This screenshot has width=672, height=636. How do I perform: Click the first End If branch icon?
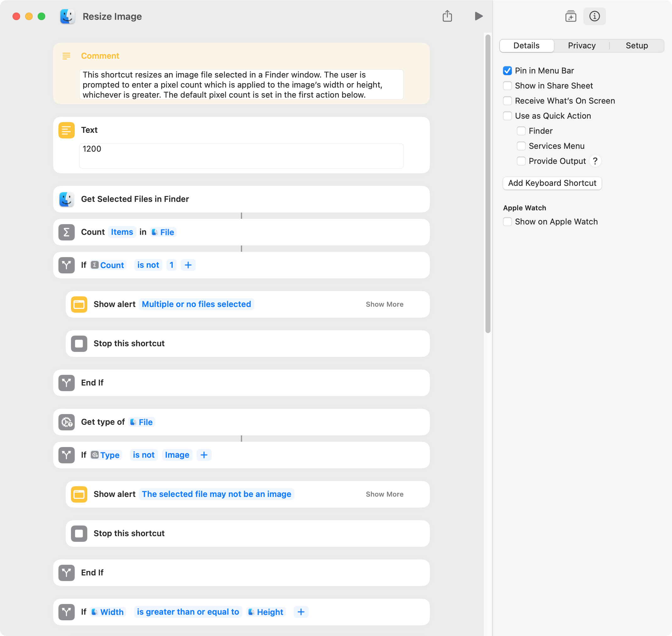tap(67, 383)
